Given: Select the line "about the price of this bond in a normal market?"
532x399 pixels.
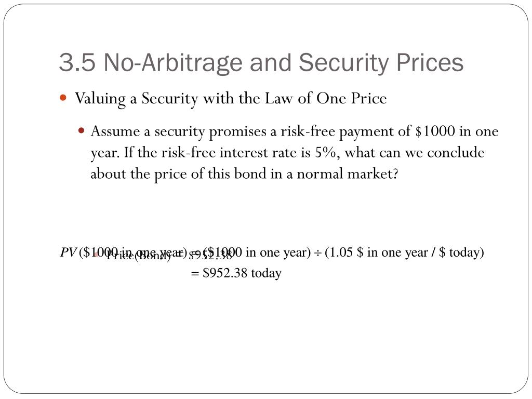Looking at the screenshot, I should (244, 174).
